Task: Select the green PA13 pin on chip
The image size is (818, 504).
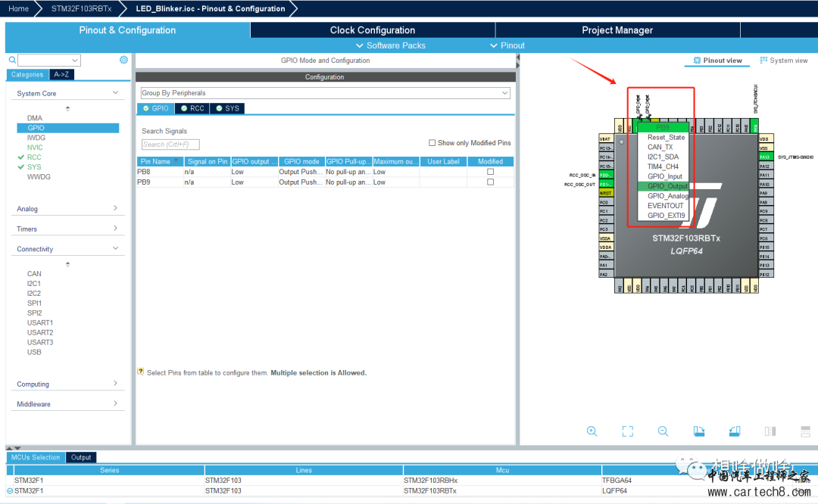Action: [x=765, y=157]
